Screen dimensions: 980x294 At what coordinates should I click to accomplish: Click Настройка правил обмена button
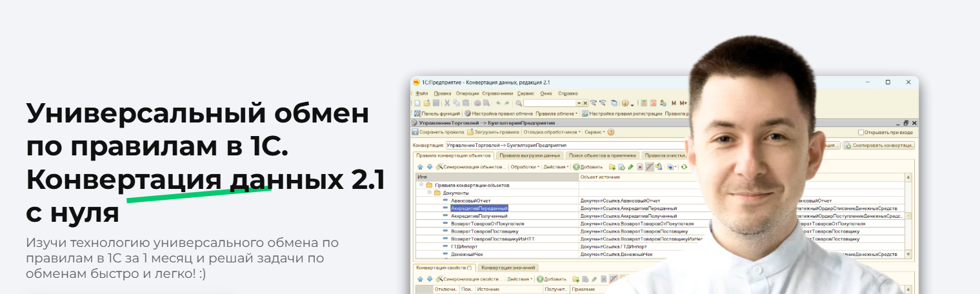pyautogui.click(x=499, y=113)
